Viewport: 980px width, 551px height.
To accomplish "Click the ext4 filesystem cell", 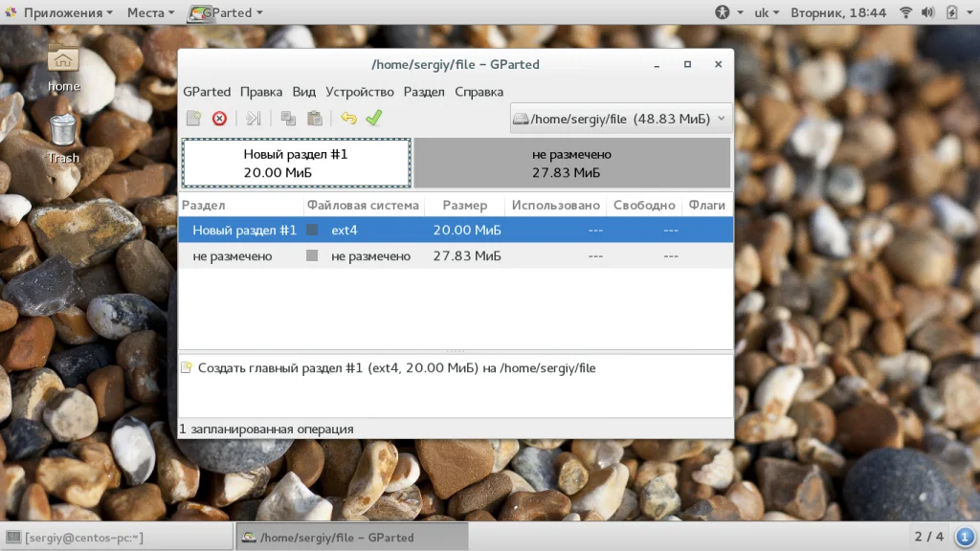I will tap(345, 230).
